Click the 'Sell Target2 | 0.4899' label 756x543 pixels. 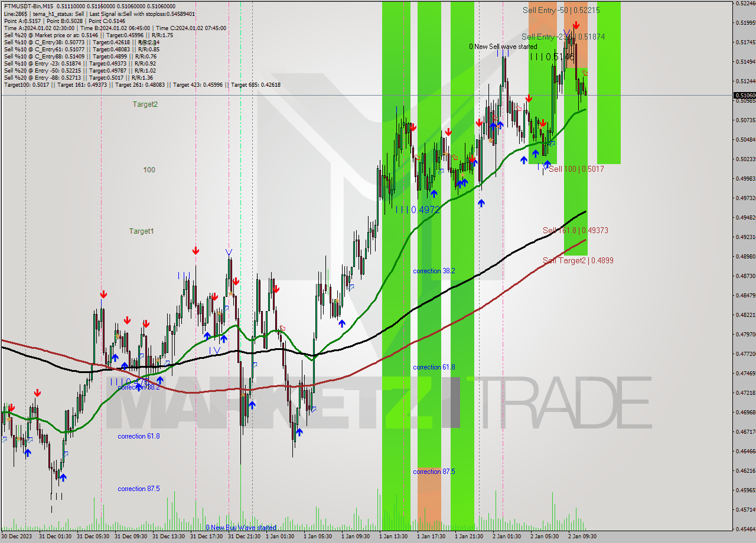(578, 260)
